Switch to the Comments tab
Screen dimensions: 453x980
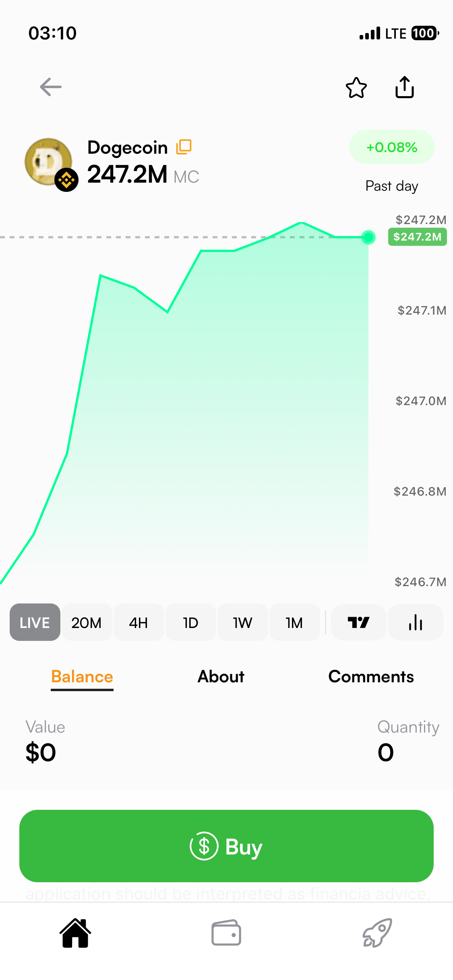[x=371, y=677]
